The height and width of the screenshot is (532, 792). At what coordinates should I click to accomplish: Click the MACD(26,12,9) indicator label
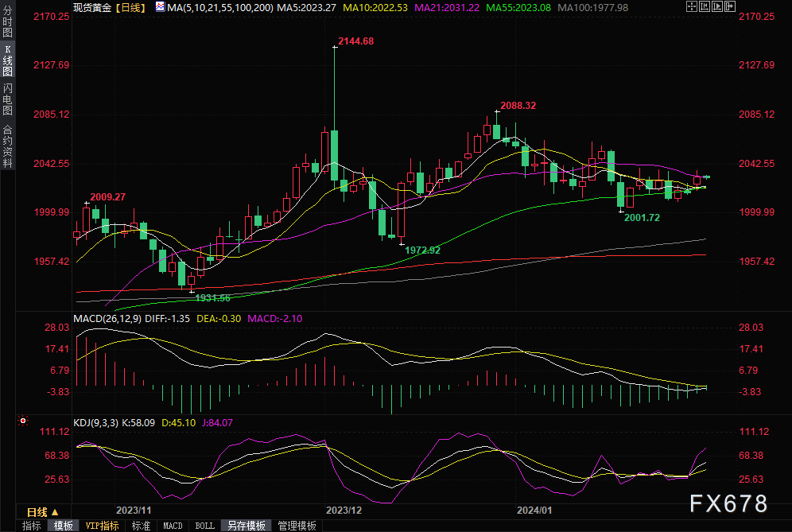coord(106,319)
